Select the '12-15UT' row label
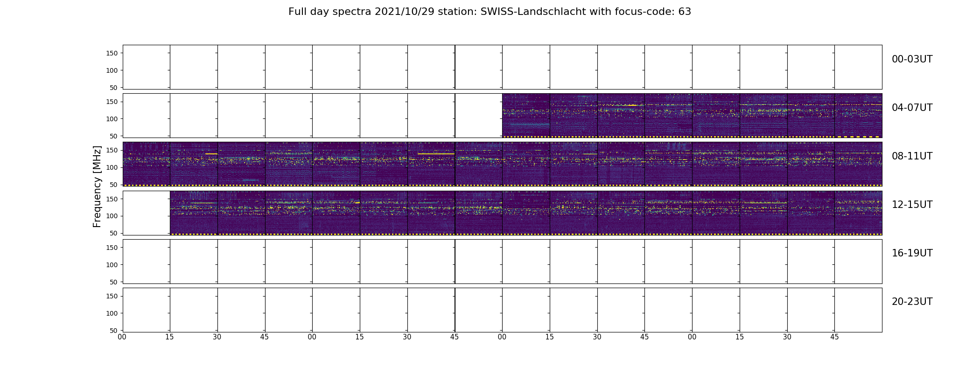This screenshot has width=980, height=373. coord(912,205)
